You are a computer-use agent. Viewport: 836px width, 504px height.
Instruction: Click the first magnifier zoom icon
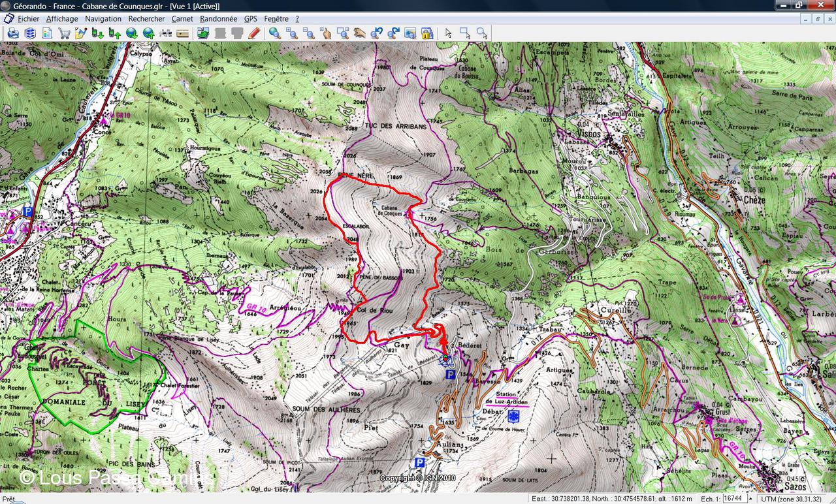point(275,33)
